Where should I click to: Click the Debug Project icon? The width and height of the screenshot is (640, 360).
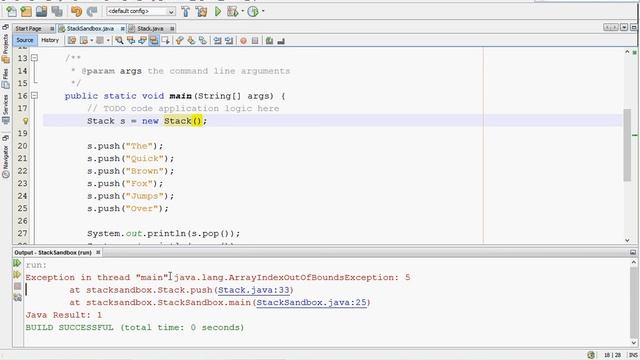(x=232, y=11)
